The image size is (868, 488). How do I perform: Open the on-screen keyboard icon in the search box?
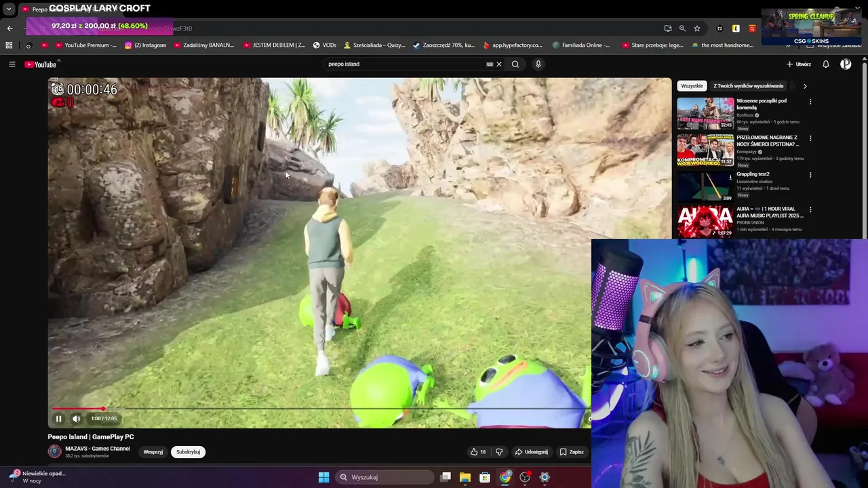pos(490,64)
